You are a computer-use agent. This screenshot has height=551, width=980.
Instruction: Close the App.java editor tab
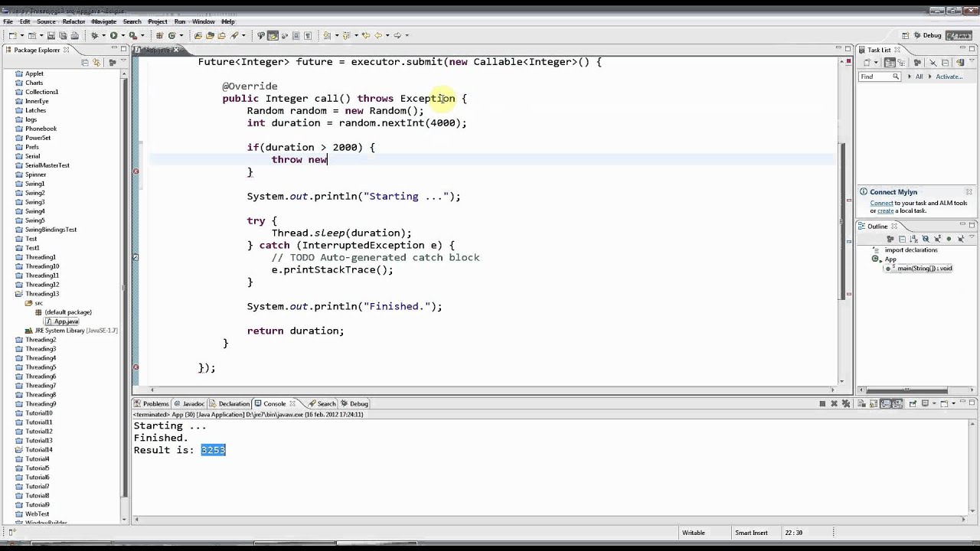(x=176, y=50)
